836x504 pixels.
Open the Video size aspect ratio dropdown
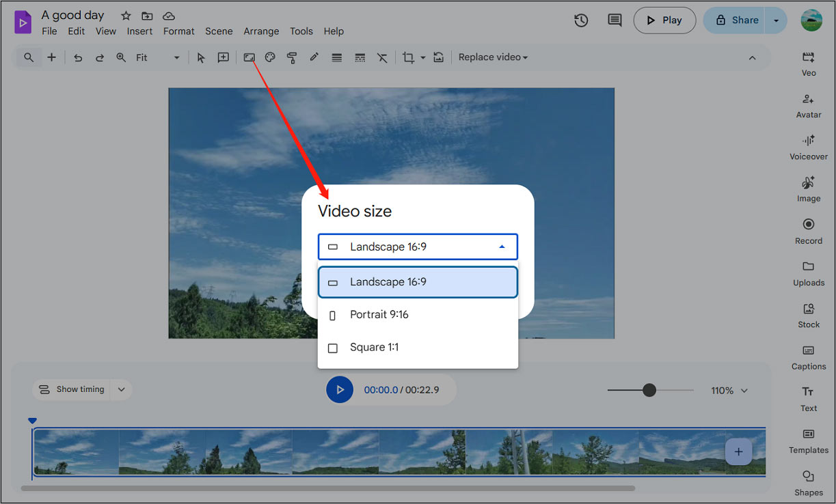pyautogui.click(x=418, y=247)
